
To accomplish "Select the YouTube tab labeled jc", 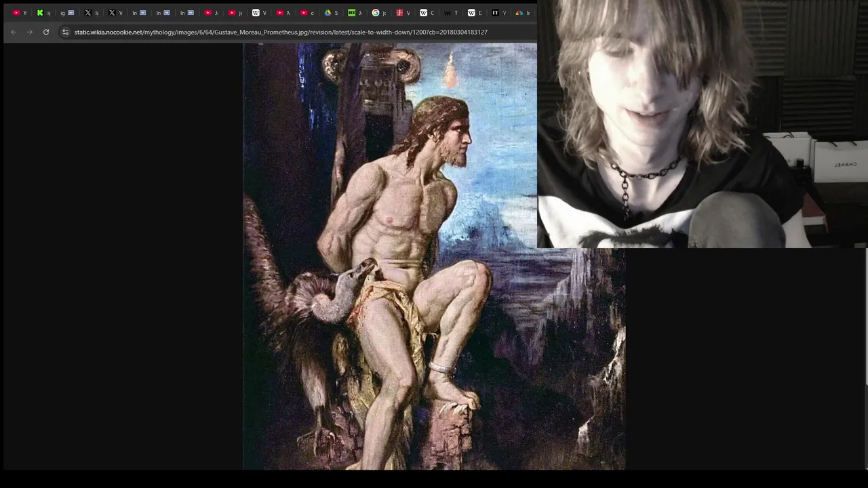I will coord(235,13).
